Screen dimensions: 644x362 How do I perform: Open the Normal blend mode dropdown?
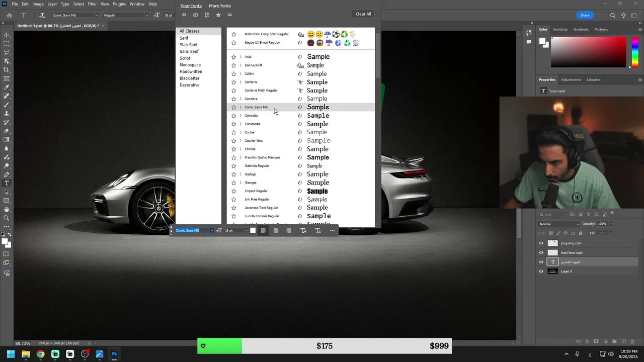point(558,224)
